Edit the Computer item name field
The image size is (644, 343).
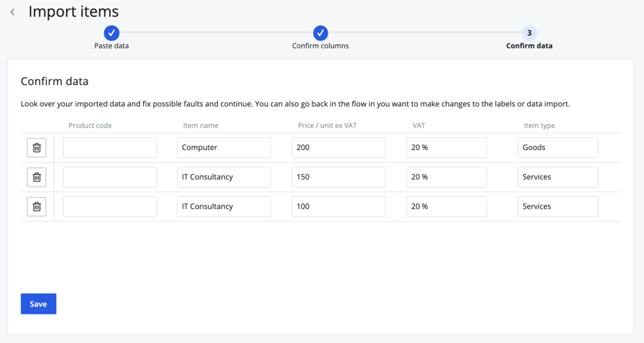[x=223, y=148]
